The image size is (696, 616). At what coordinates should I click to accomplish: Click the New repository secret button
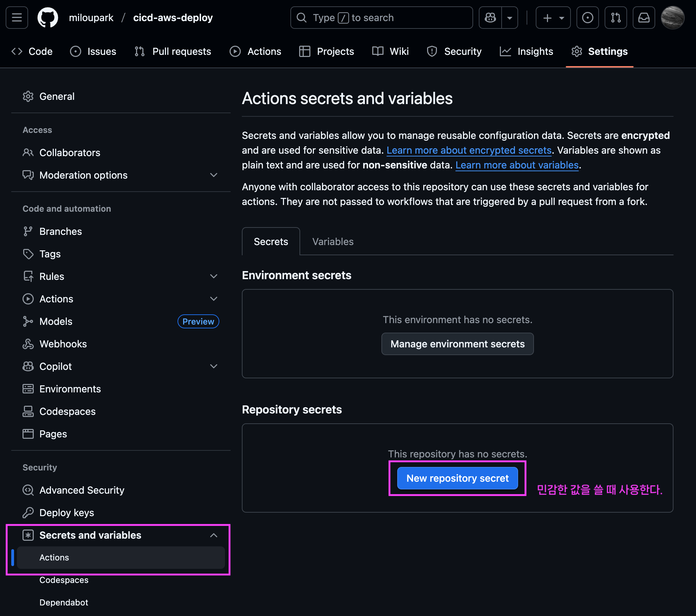[457, 478]
